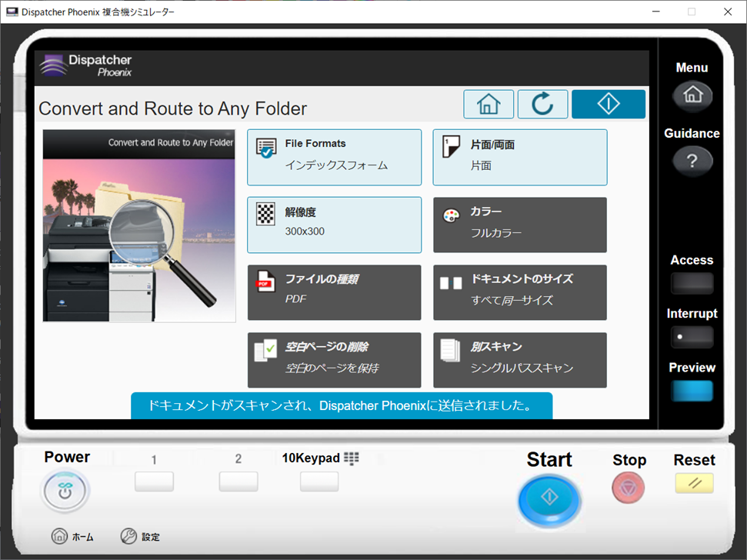Click the 10Keypad grid icon
Viewport: 747px width, 560px height.
pyautogui.click(x=351, y=458)
